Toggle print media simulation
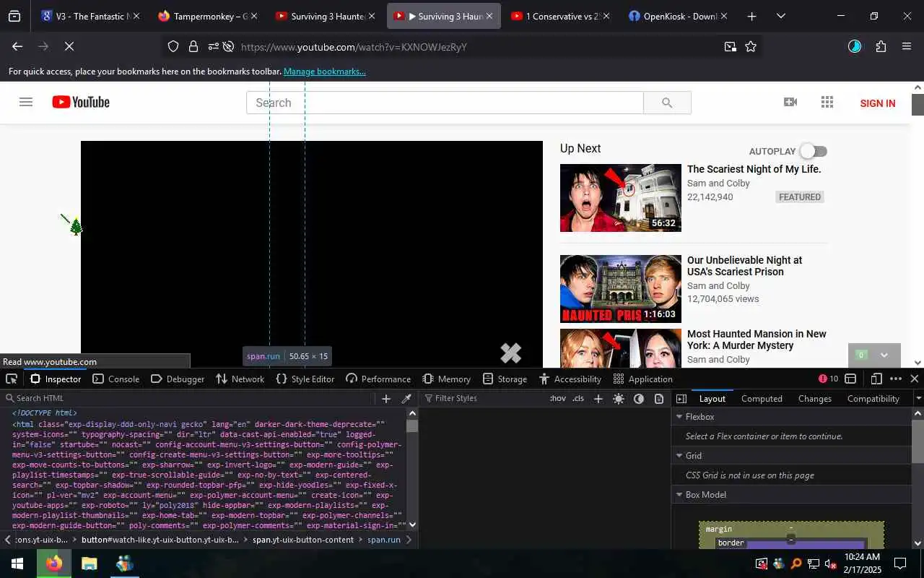The width and height of the screenshot is (924, 578). point(659,398)
